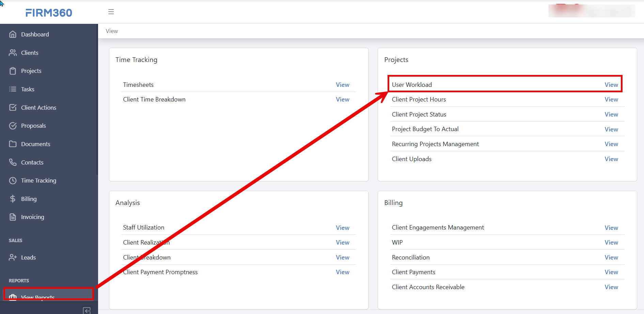View the User Workload report
This screenshot has width=644, height=314.
611,85
